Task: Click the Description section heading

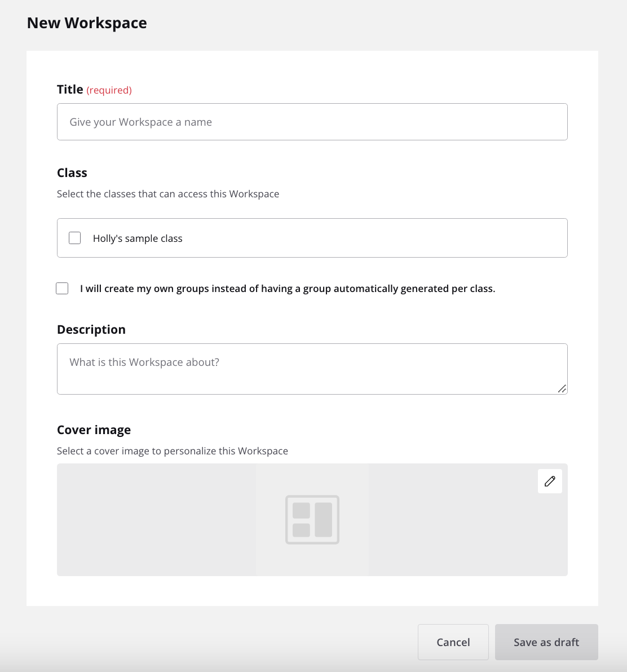Action: click(91, 330)
